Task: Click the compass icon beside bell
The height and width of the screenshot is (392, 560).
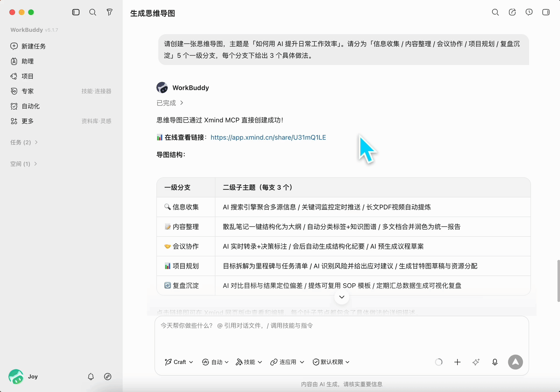Action: (x=108, y=377)
